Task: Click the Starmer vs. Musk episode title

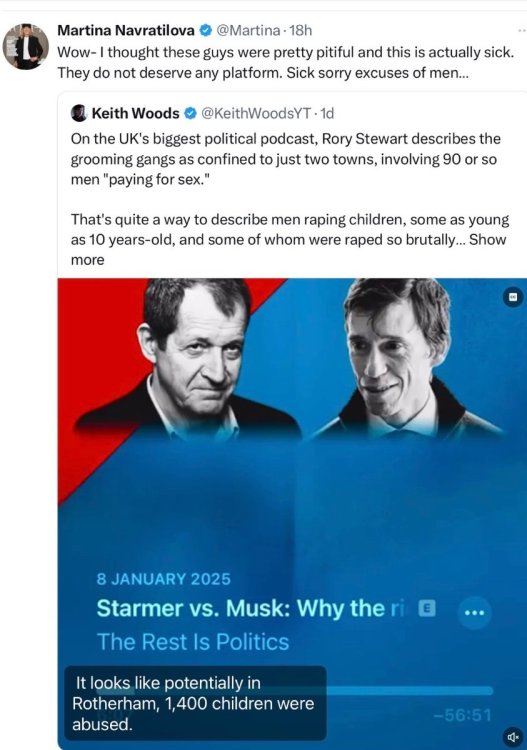Action: coord(251,608)
